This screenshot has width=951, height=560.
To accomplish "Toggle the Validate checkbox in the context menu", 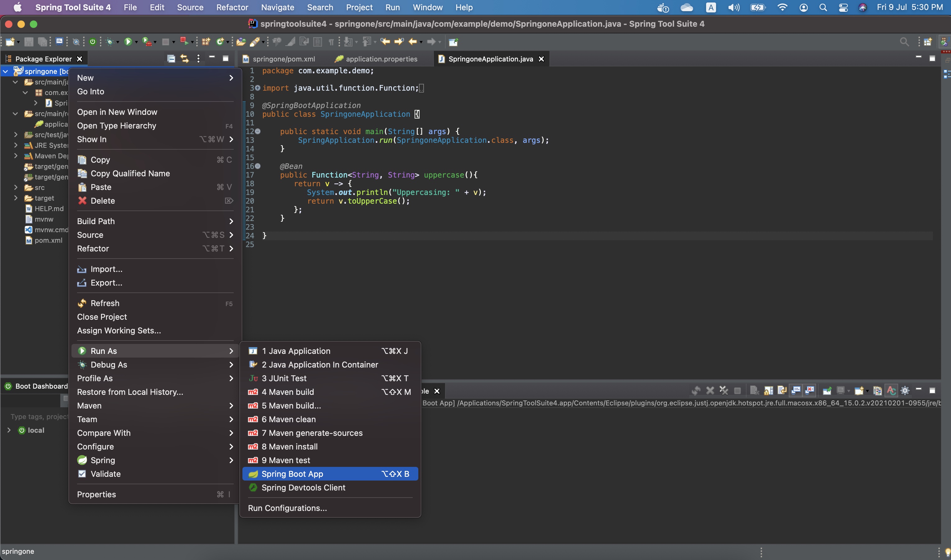I will click(x=82, y=474).
